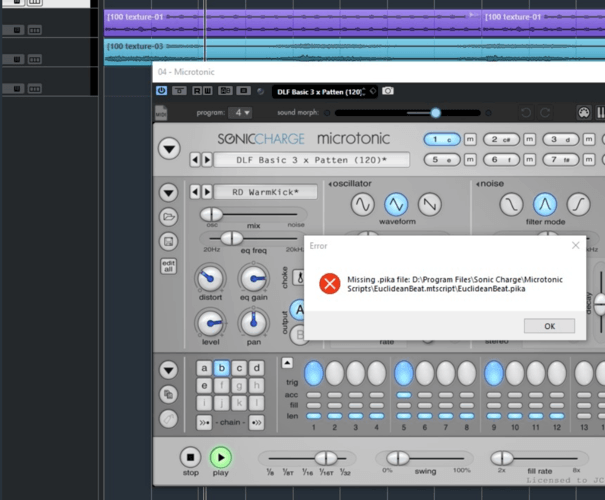Viewport: 605px width, 500px height.
Task: Select next drum patch arrow
Action: (x=207, y=192)
